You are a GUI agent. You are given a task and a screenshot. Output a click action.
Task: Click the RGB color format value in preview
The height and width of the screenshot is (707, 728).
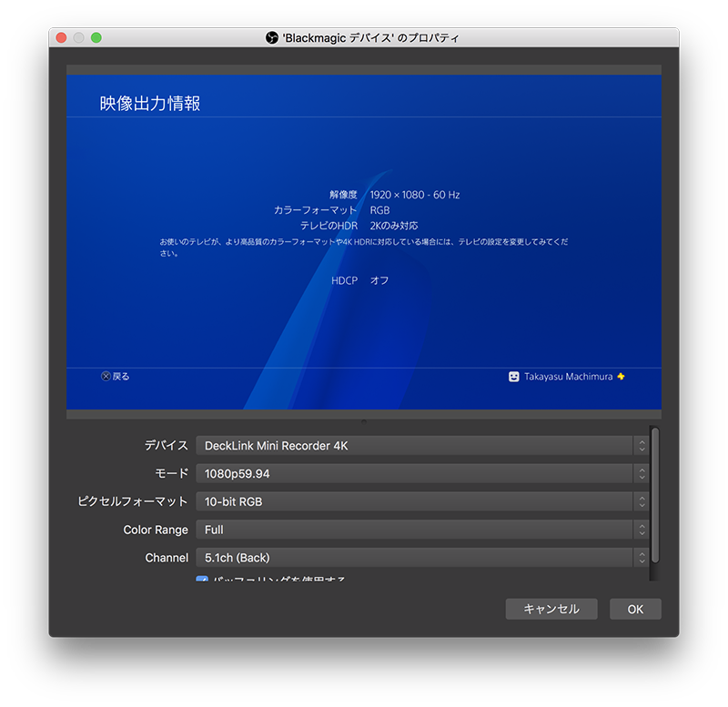(379, 210)
